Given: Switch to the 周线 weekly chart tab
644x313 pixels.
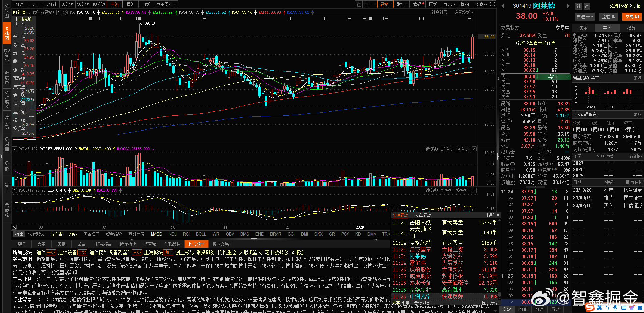Looking at the screenshot, I should tap(131, 4).
